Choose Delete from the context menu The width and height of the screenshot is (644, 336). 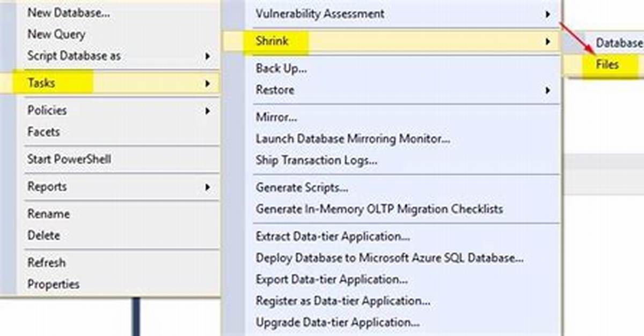tap(44, 235)
